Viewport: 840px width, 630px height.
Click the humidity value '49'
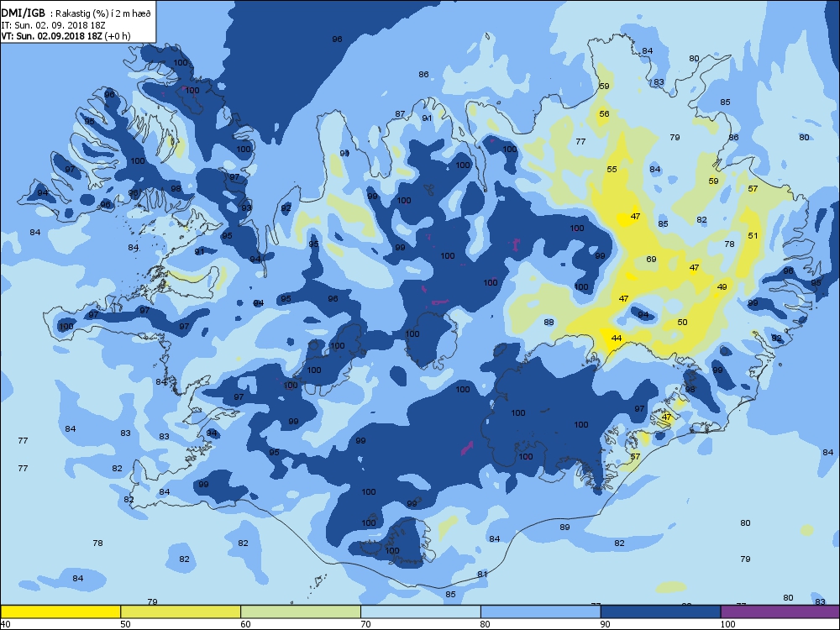(x=722, y=287)
